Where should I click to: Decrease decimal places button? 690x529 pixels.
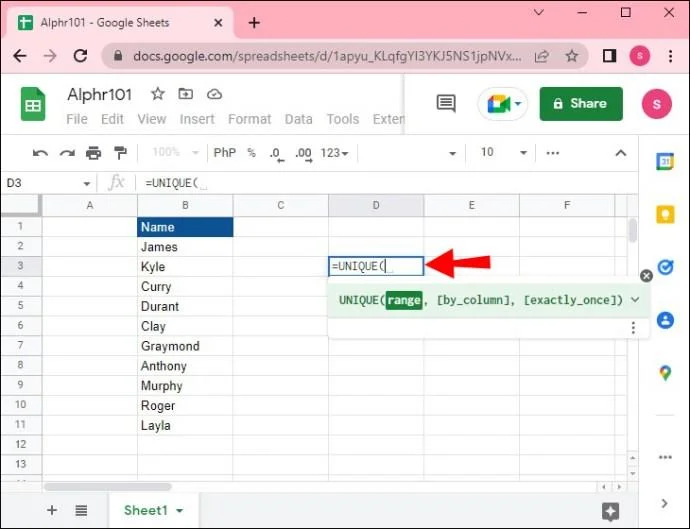[276, 154]
